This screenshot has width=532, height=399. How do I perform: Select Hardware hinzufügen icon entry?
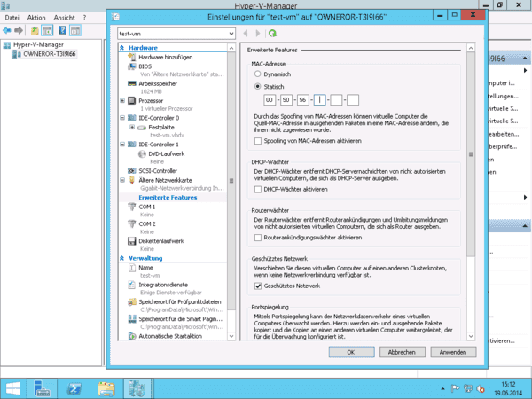click(131, 57)
